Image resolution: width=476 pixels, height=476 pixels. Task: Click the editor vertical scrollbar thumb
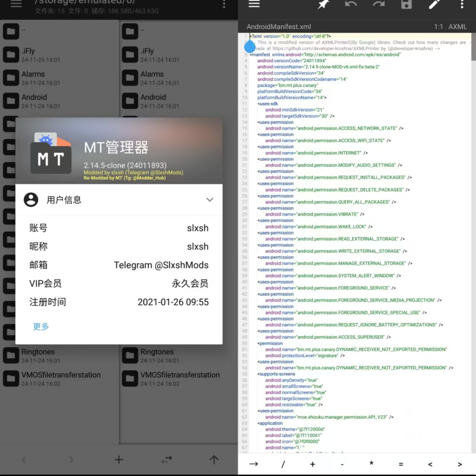pos(473,46)
